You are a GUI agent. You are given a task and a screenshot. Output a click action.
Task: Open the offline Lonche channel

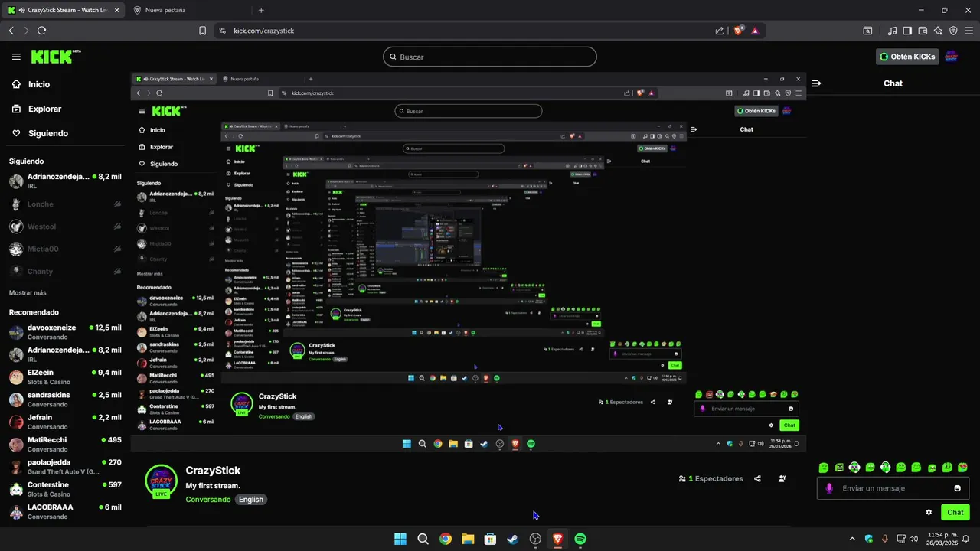click(65, 204)
